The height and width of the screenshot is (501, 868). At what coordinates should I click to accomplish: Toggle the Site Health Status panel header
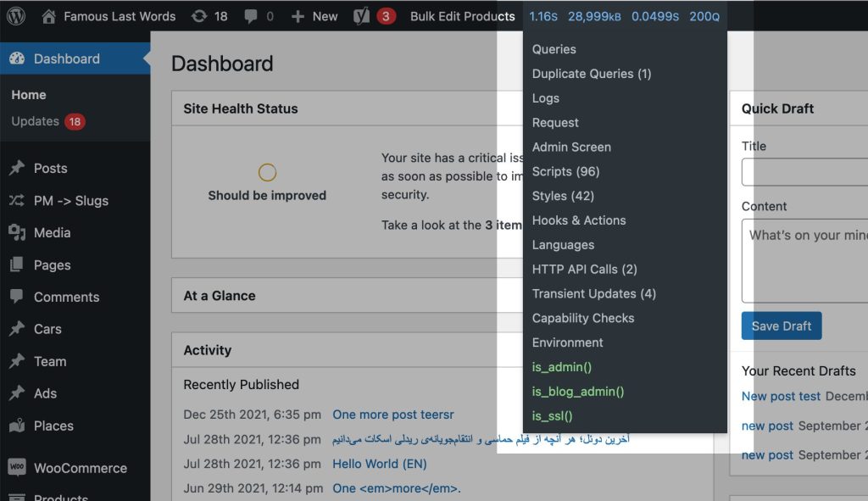click(x=240, y=109)
